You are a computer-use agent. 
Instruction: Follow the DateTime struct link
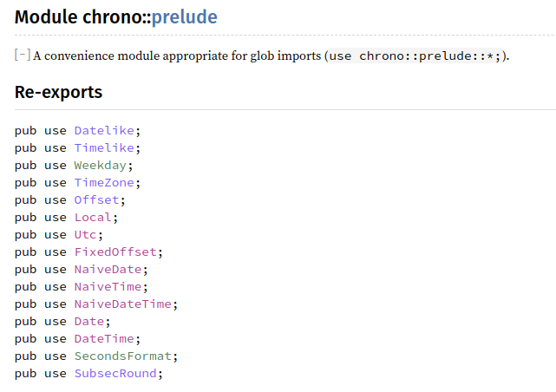(x=104, y=339)
